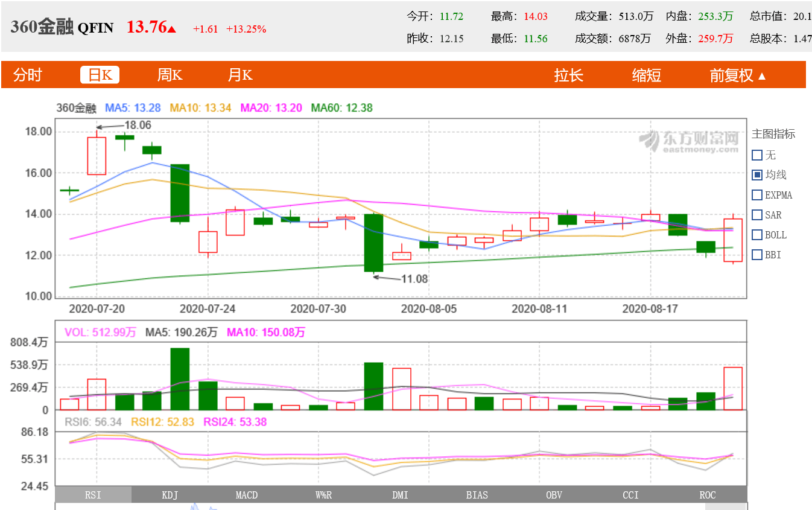Show the W%R indicator tab
The width and height of the screenshot is (812, 510).
pos(324,495)
